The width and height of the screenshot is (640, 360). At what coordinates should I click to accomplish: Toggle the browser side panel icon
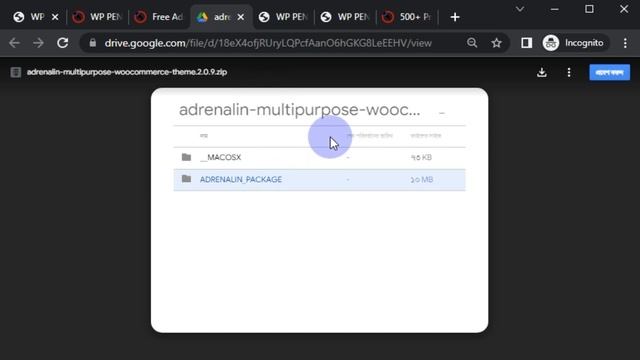point(527,43)
